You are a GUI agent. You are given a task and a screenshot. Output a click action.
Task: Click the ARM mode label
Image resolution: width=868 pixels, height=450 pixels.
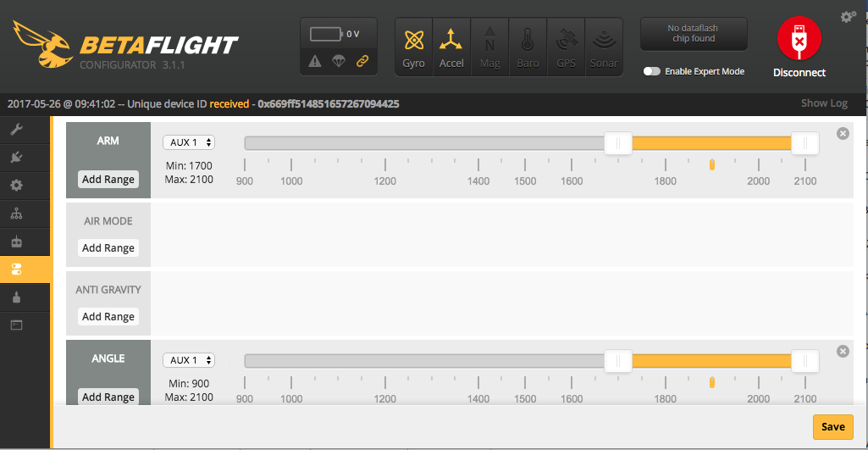click(108, 141)
